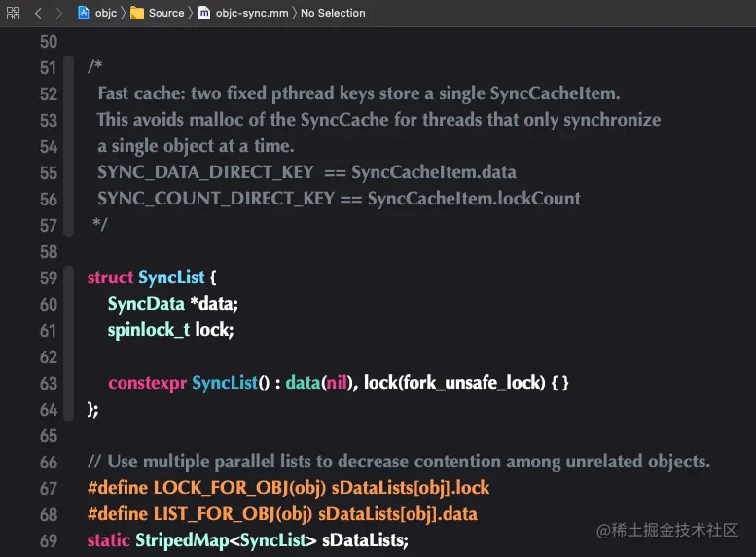Collapse the comment block via the code-folding ribbon
This screenshot has width=756, height=557.
tap(69, 146)
